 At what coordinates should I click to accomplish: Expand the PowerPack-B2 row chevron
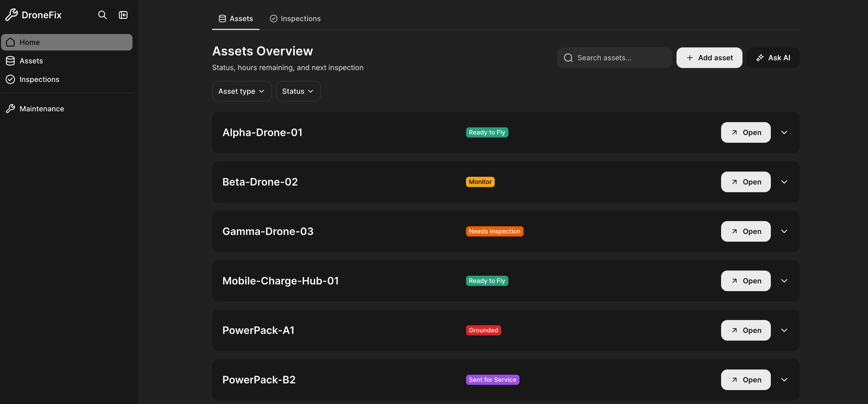(784, 380)
